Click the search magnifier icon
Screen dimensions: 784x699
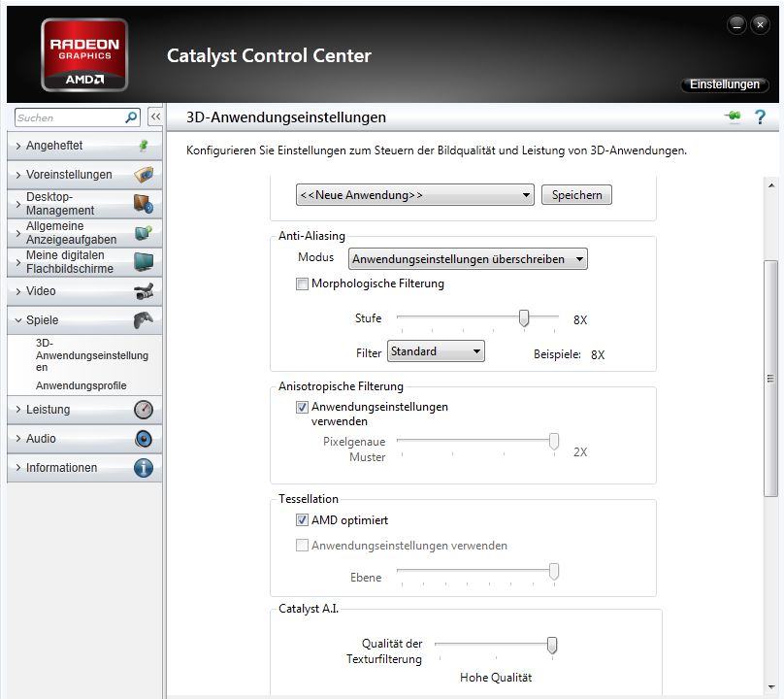point(131,117)
